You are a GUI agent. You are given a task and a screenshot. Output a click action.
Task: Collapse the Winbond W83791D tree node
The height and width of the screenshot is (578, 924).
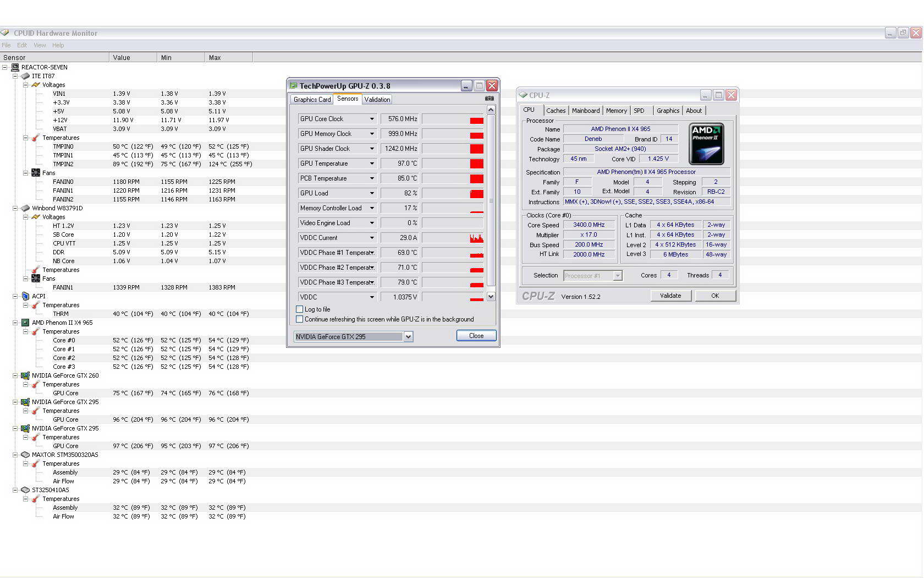(x=15, y=208)
